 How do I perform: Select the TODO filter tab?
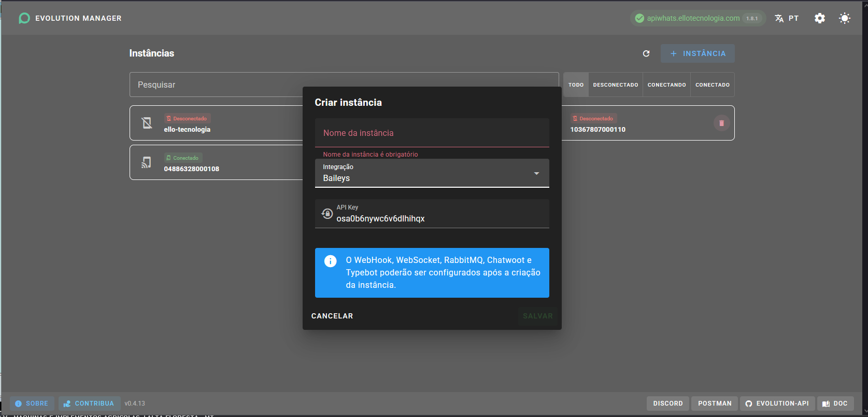(576, 85)
